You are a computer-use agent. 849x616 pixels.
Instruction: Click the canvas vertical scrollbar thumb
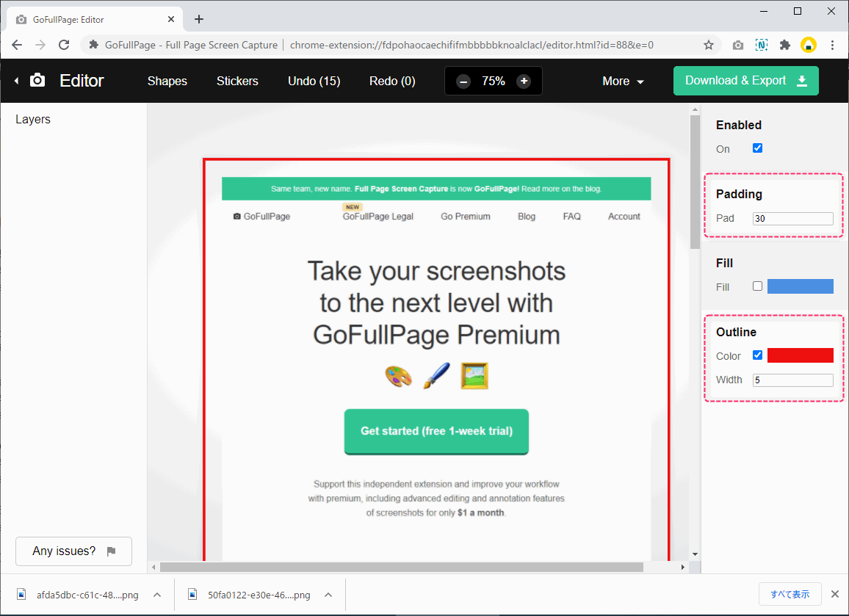point(696,182)
